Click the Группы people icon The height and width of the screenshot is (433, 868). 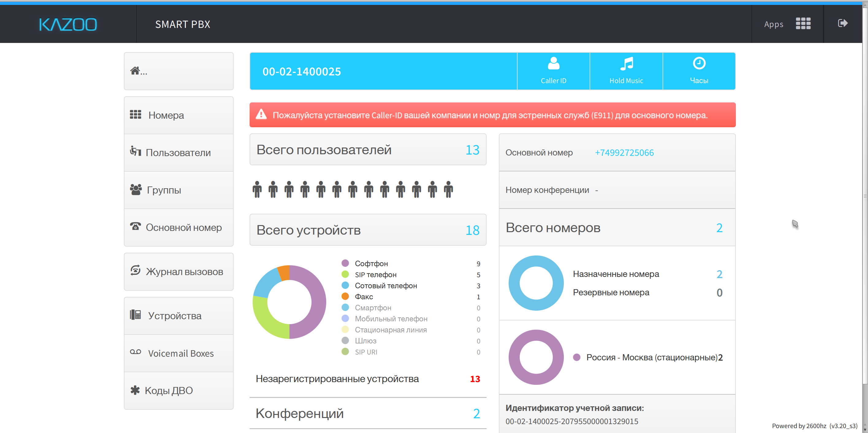click(x=136, y=189)
